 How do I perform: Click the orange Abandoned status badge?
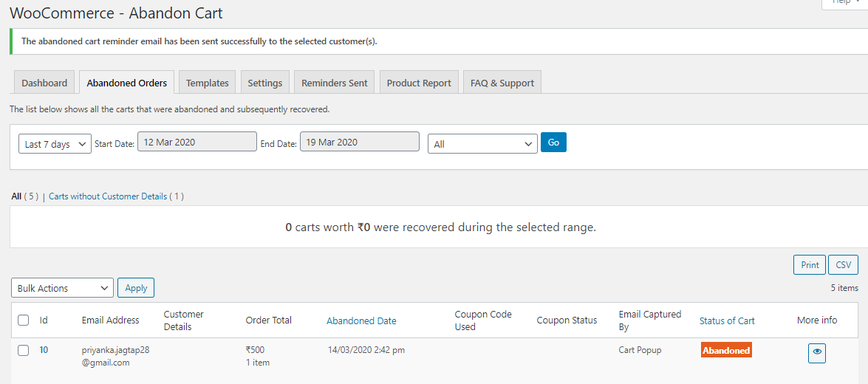pos(726,350)
